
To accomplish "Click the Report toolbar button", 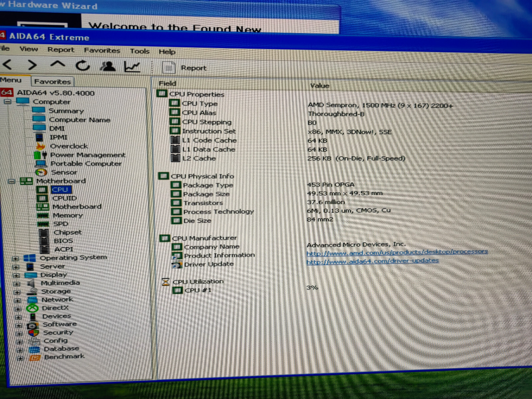I will pos(185,67).
